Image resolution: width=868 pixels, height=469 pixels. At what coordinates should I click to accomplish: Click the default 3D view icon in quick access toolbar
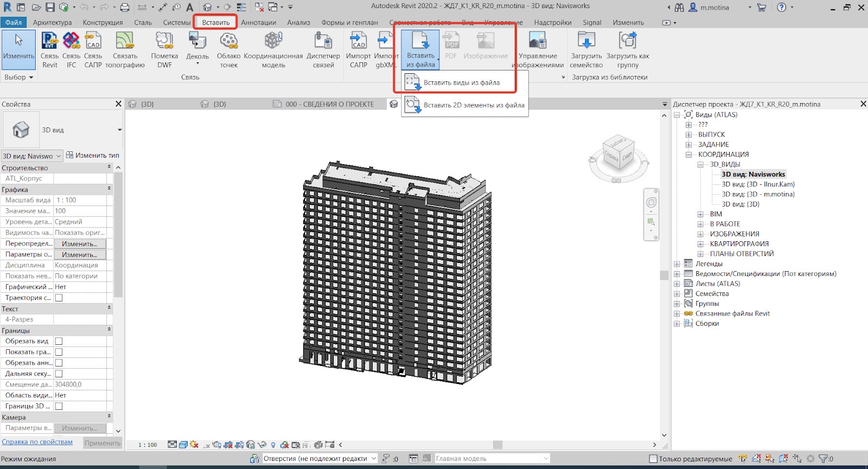[207, 7]
